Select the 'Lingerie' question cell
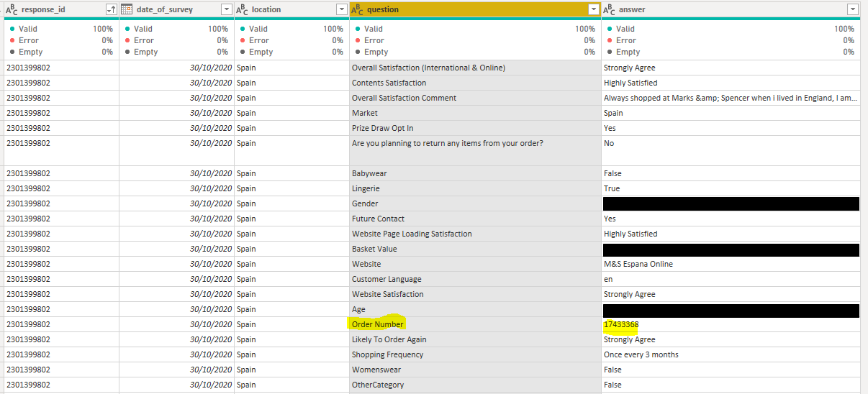Image resolution: width=868 pixels, height=394 pixels. pyautogui.click(x=475, y=188)
